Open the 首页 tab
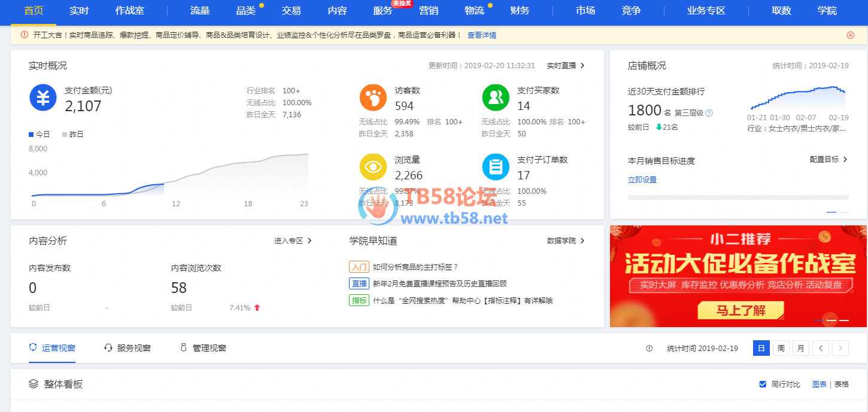This screenshot has height=412, width=868. [x=34, y=11]
